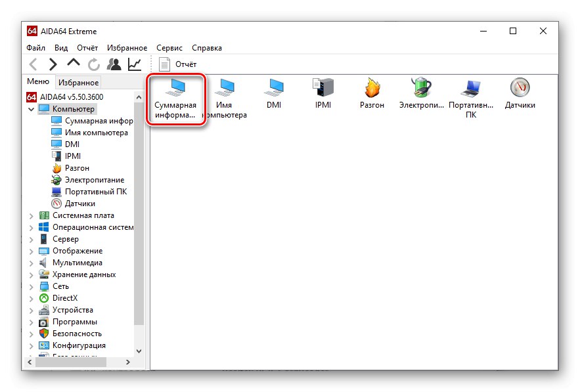Select IPMI in the tree

[x=72, y=156]
